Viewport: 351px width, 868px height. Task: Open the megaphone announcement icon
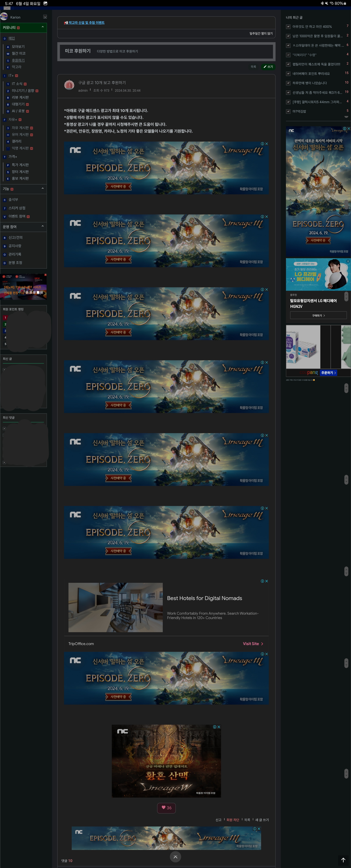pyautogui.click(x=66, y=23)
